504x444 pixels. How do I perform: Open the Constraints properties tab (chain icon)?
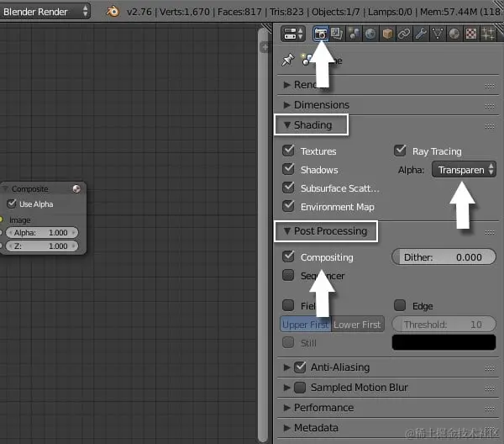tap(404, 34)
